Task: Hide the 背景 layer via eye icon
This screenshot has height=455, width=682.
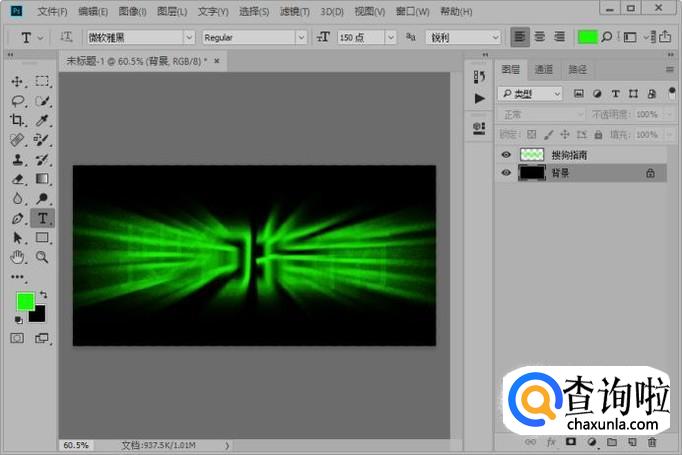Action: point(505,173)
